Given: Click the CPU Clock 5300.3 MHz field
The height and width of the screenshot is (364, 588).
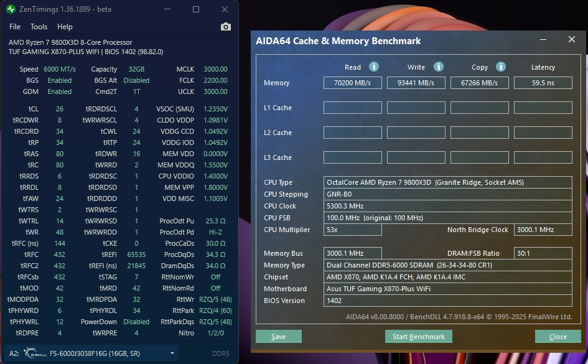Looking at the screenshot, I should tap(448, 206).
